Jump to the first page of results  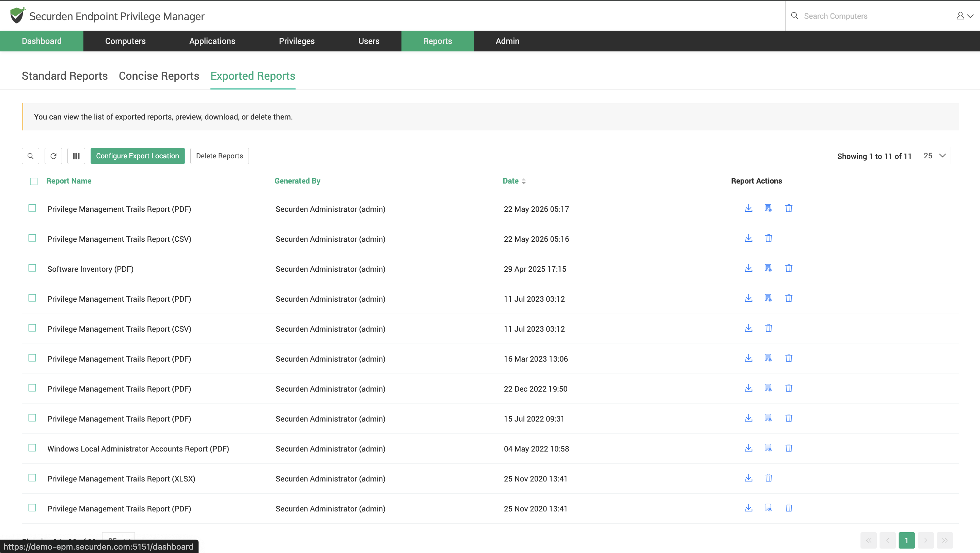point(869,540)
